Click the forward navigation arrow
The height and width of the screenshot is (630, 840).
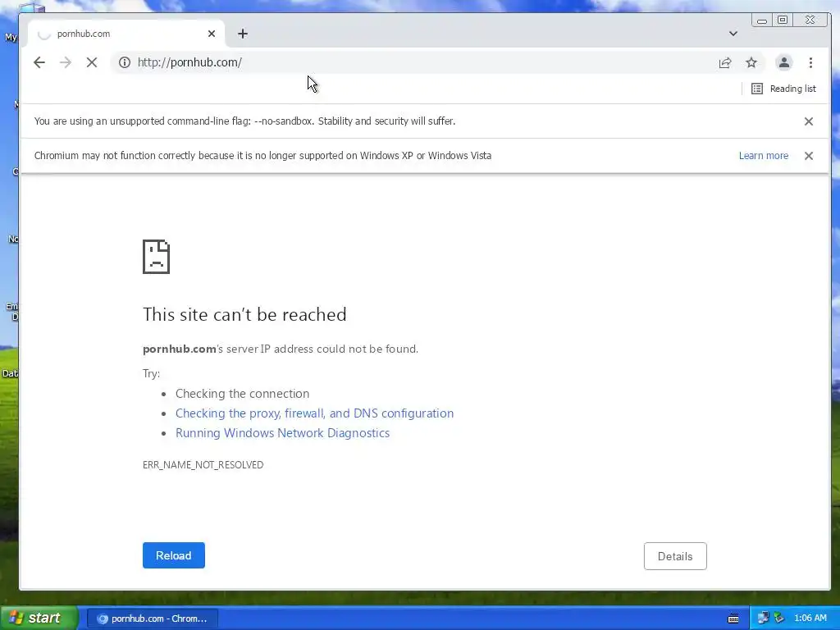66,62
